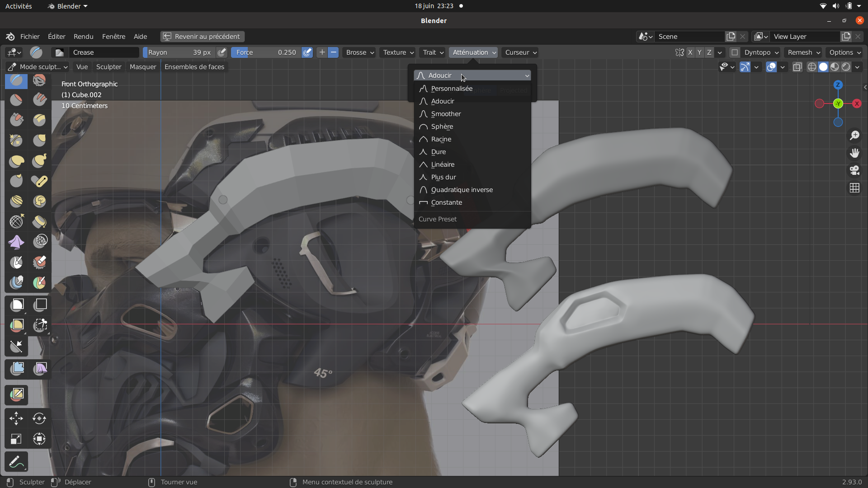Toggle X axis symmetry
The image size is (868, 488).
coord(690,52)
